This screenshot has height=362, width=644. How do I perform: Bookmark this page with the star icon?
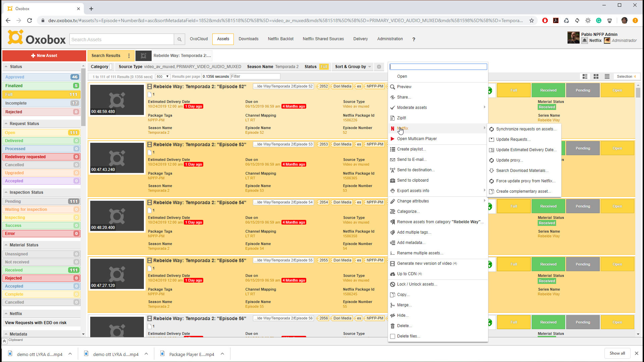[x=532, y=20]
